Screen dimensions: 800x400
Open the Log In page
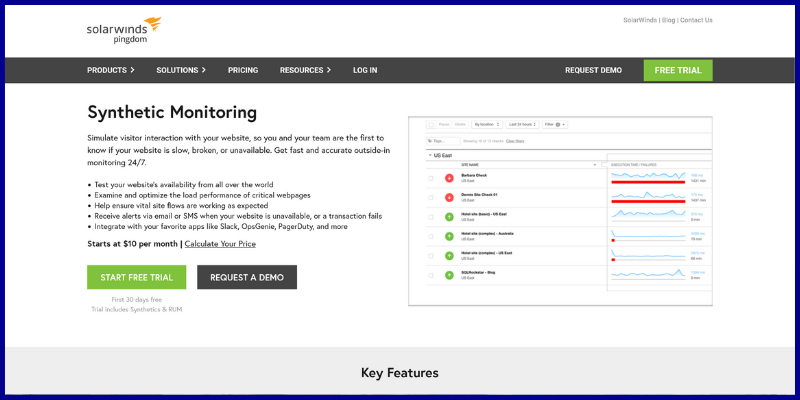click(x=365, y=70)
